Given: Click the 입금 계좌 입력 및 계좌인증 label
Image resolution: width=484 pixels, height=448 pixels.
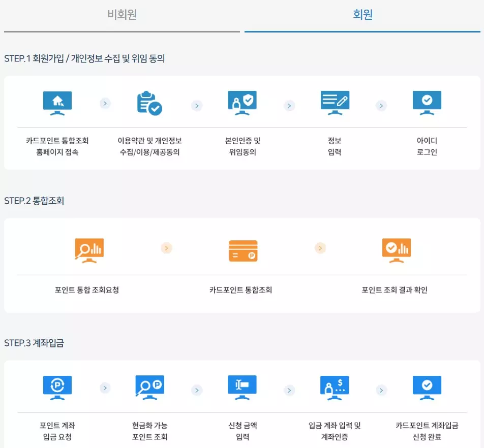Looking at the screenshot, I should (335, 431).
